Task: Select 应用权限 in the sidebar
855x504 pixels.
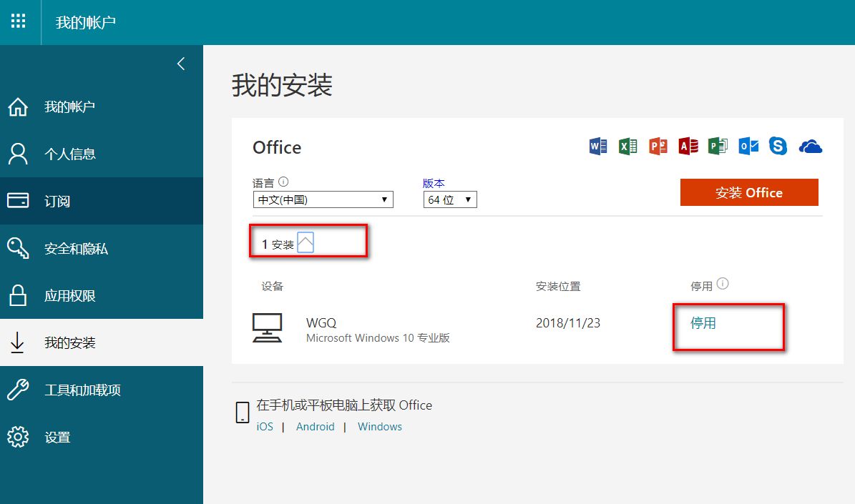Action: tap(102, 295)
